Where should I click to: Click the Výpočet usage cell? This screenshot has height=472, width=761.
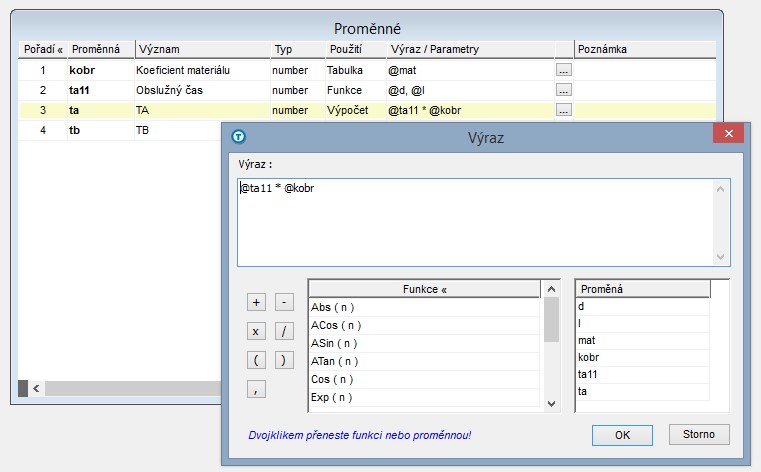pyautogui.click(x=356, y=110)
